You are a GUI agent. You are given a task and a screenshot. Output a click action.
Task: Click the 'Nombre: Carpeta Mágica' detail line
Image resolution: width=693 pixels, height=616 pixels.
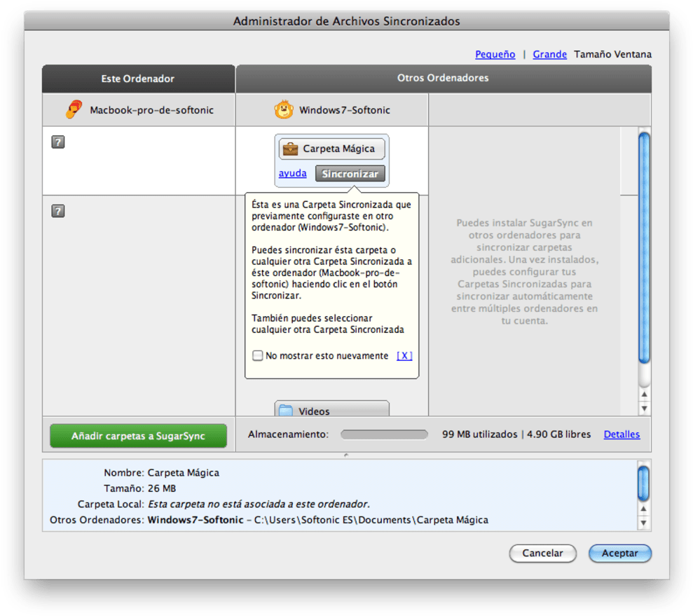[161, 473]
